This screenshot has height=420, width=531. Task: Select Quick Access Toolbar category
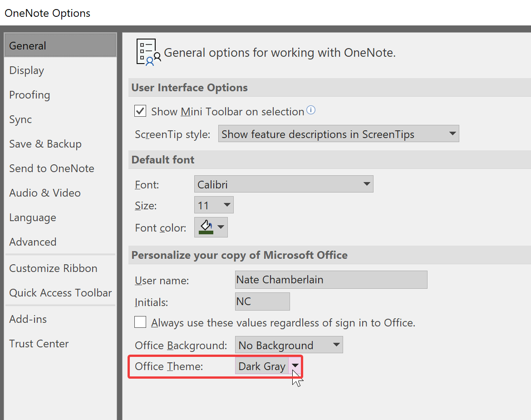point(60,293)
